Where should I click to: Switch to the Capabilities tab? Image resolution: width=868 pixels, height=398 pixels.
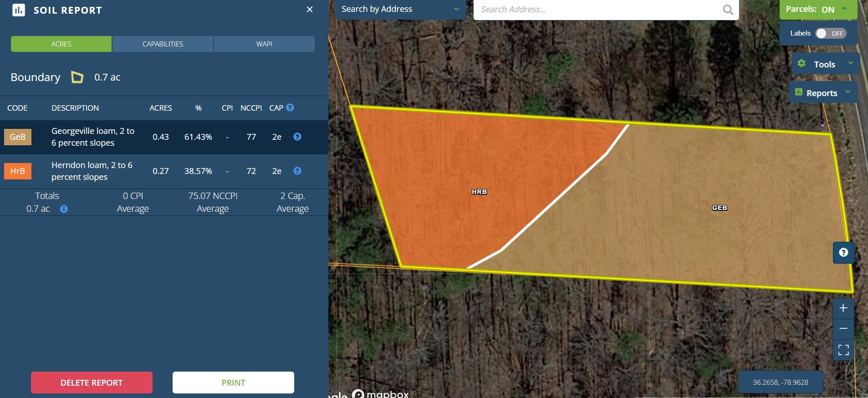pyautogui.click(x=163, y=44)
